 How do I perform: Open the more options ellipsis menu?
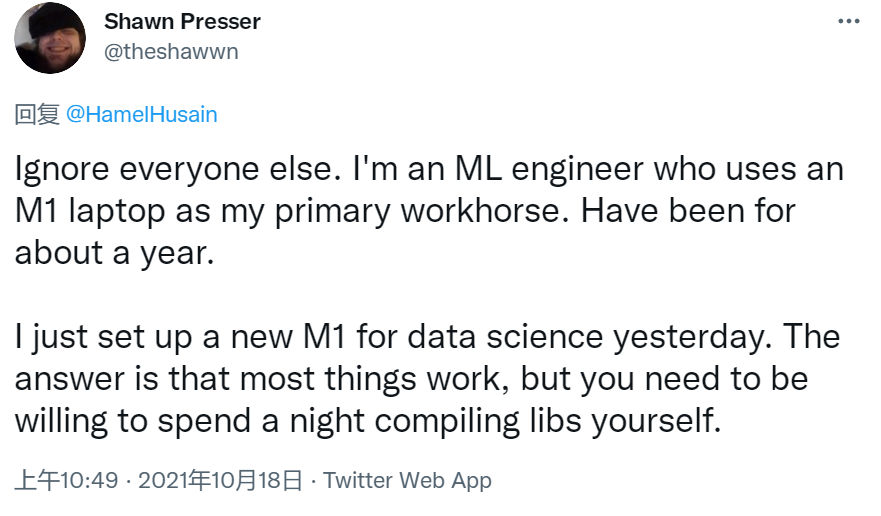(x=848, y=21)
